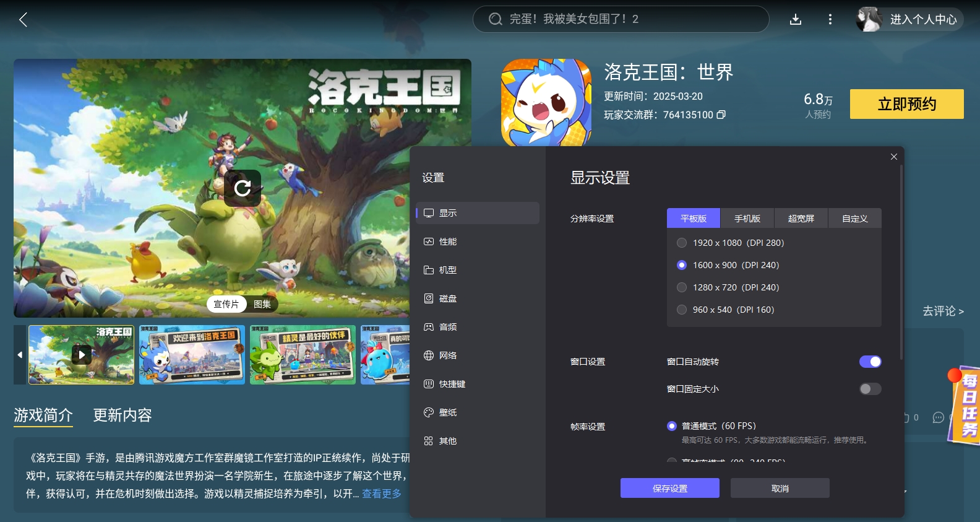Image resolution: width=980 pixels, height=522 pixels.
Task: Select the 图集 gallery tab
Action: (262, 304)
